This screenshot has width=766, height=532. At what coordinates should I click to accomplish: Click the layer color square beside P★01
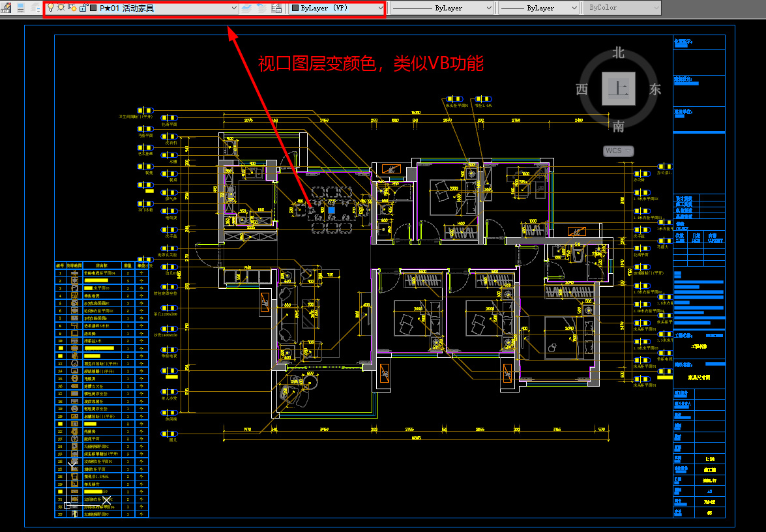[93, 8]
